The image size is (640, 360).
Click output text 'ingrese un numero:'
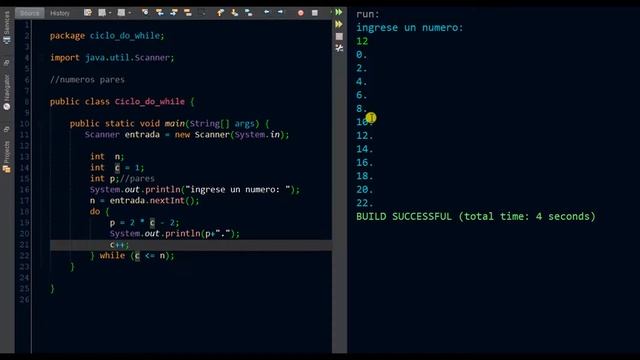tap(409, 28)
